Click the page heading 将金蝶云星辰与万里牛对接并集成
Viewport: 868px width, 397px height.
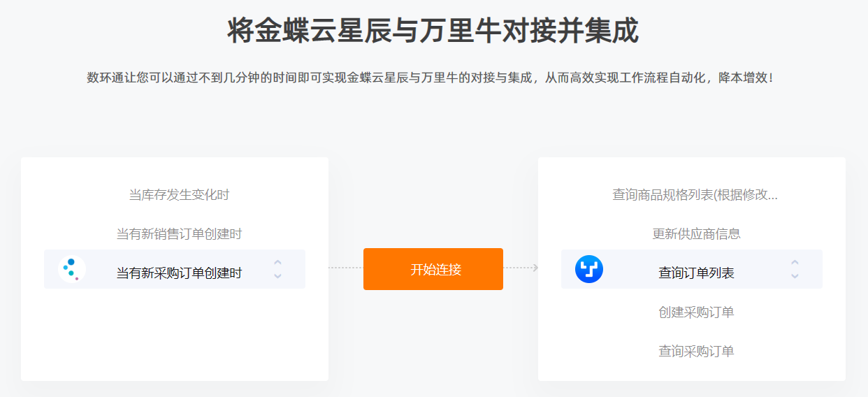pyautogui.click(x=433, y=31)
